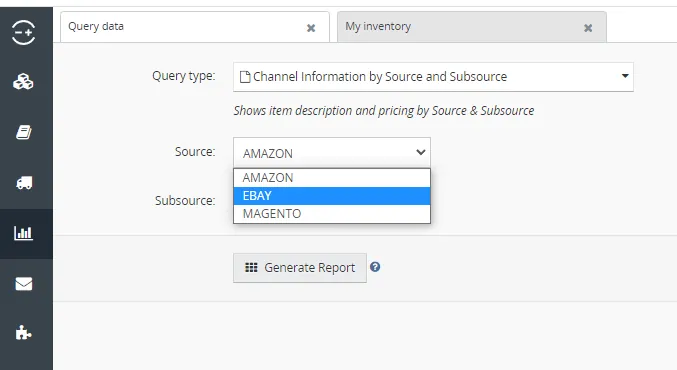
Task: Open the shipping truck icon in sidebar
Action: coord(24,183)
